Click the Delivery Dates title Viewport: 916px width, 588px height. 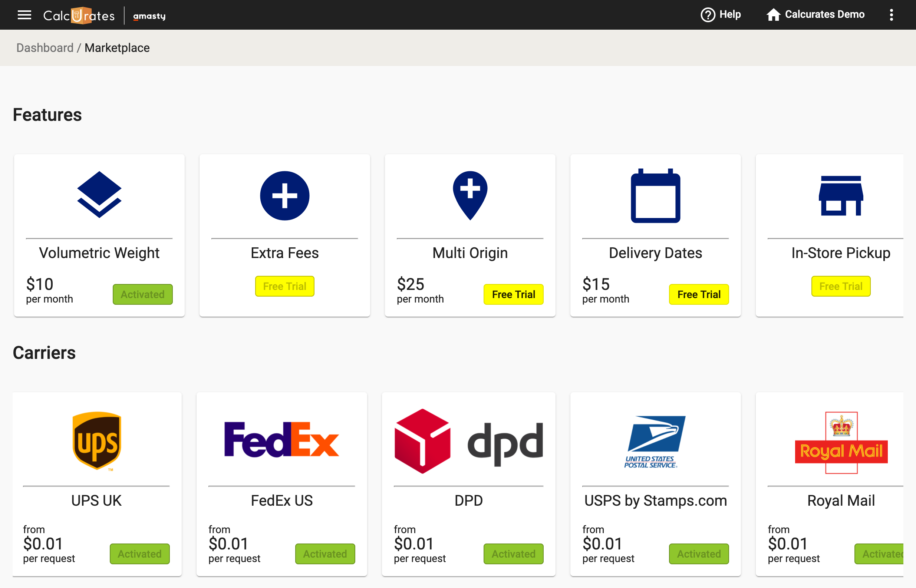click(655, 253)
